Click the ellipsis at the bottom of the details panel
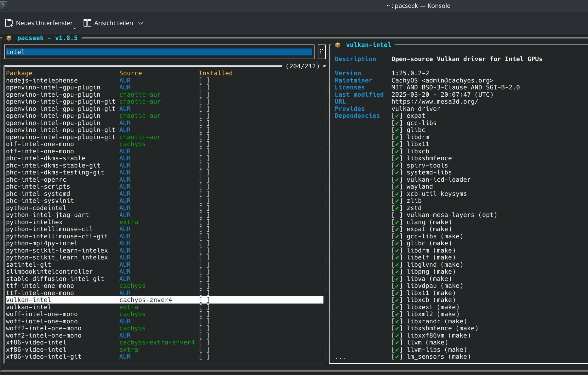Screen dimensions: 588x375 coord(340,357)
